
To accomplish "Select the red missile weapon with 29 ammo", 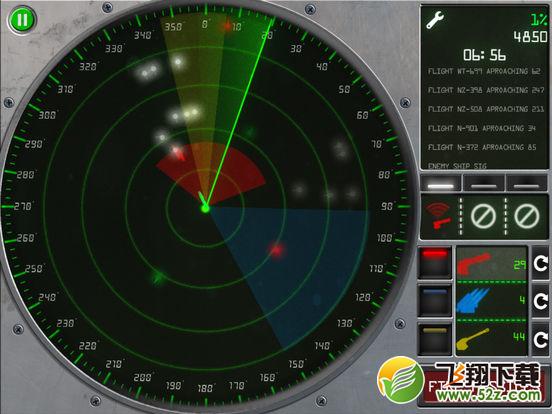I will pos(492,263).
